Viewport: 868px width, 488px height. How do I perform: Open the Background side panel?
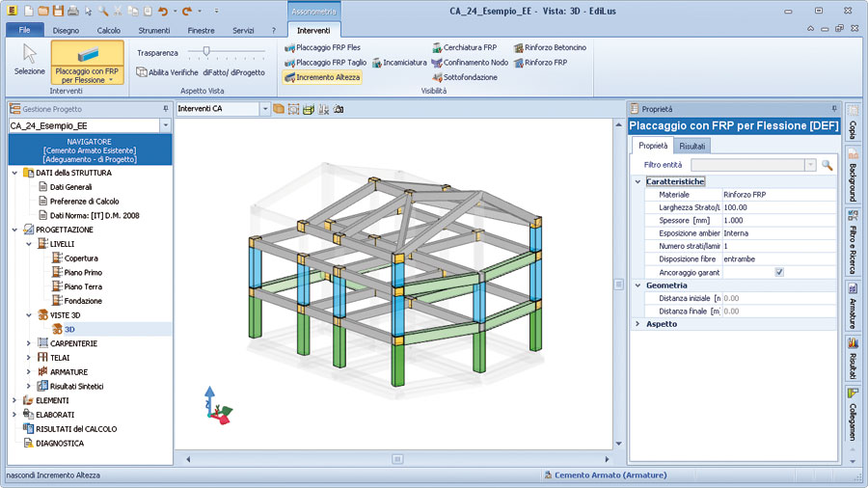tap(853, 176)
